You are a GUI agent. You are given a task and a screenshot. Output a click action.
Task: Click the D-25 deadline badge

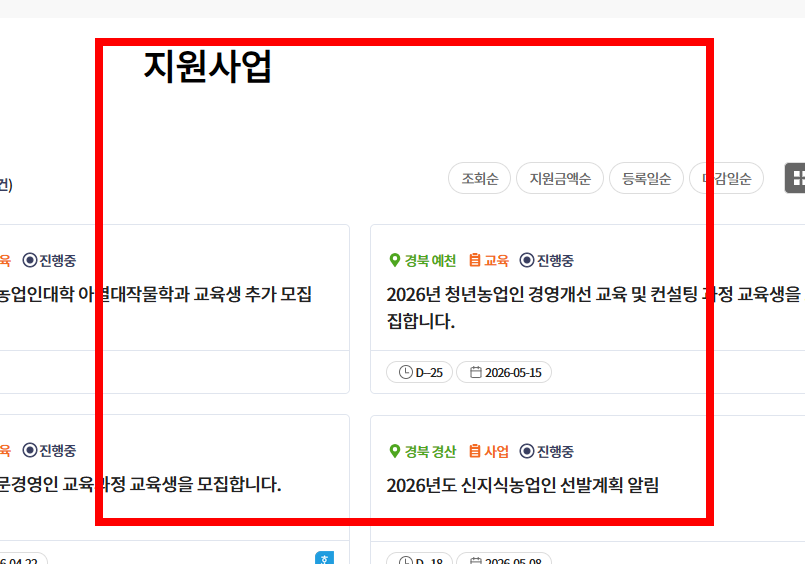pos(419,372)
